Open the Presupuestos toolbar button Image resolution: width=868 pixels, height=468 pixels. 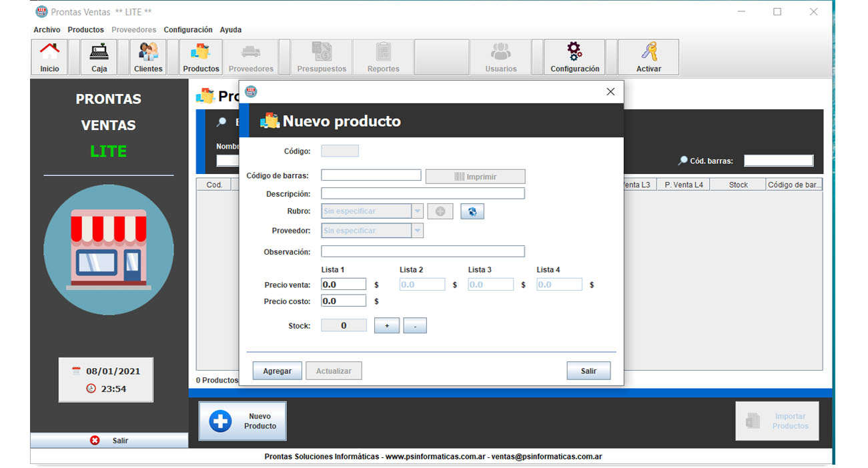click(x=322, y=57)
